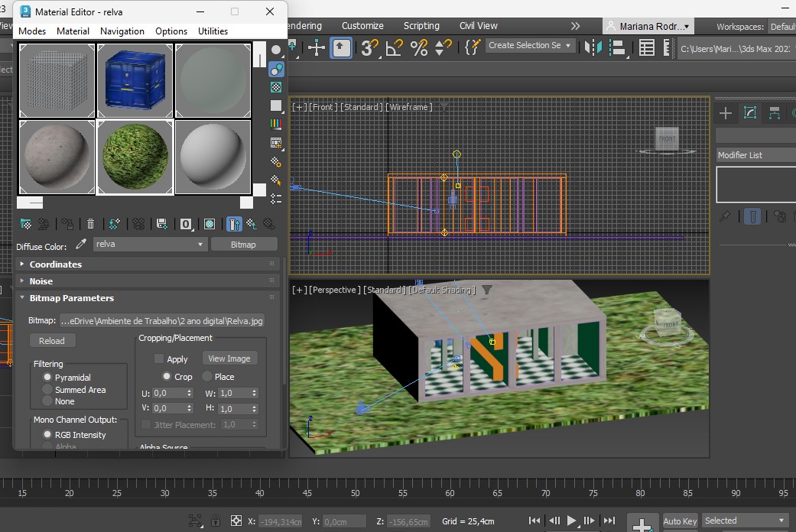796x532 pixels.
Task: Select the grass material sample sphere
Action: [135, 157]
